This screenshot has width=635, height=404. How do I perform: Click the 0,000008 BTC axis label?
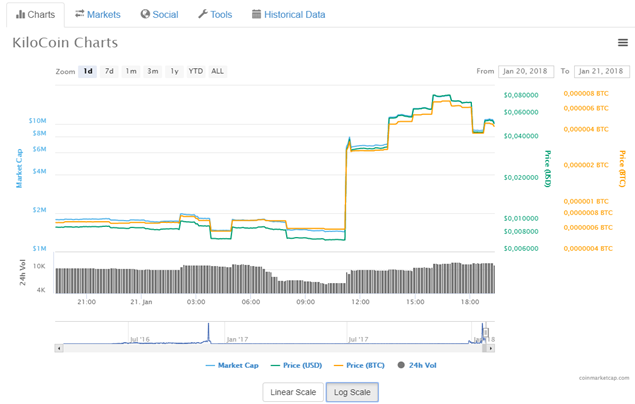[x=586, y=94]
